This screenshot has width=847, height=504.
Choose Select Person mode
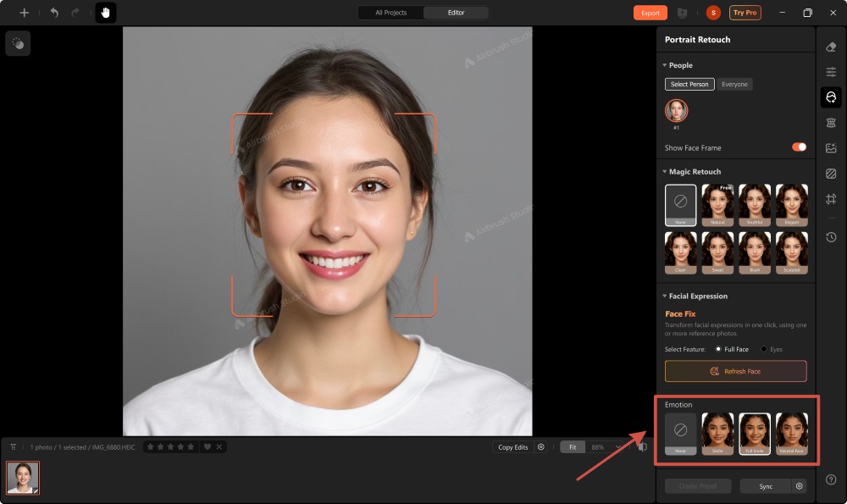coord(689,84)
